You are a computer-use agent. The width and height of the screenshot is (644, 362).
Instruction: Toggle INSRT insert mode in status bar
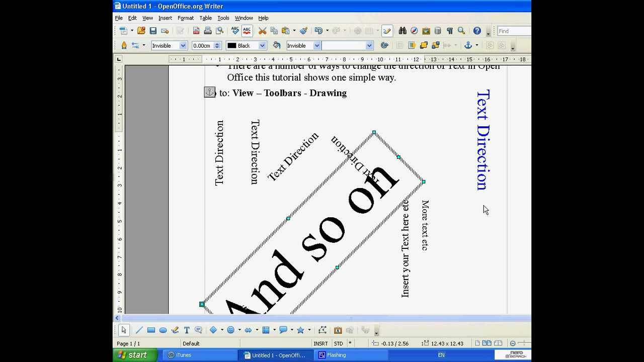[320, 344]
